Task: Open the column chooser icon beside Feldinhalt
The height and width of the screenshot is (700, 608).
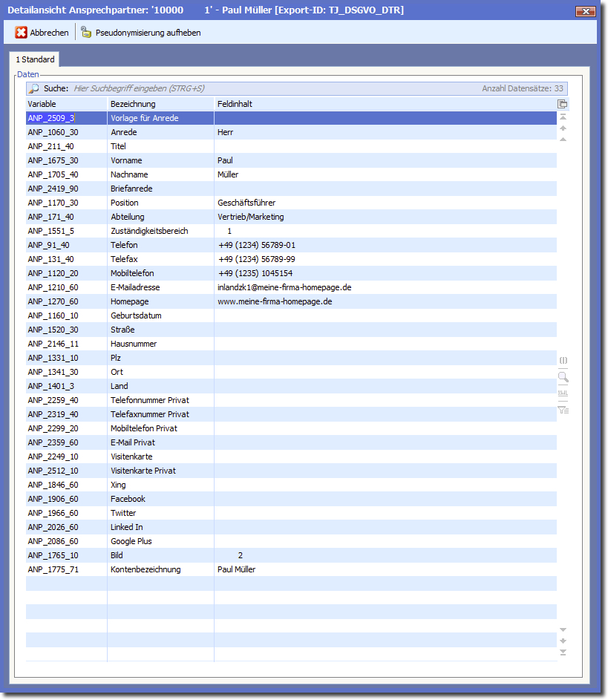Action: click(x=563, y=105)
